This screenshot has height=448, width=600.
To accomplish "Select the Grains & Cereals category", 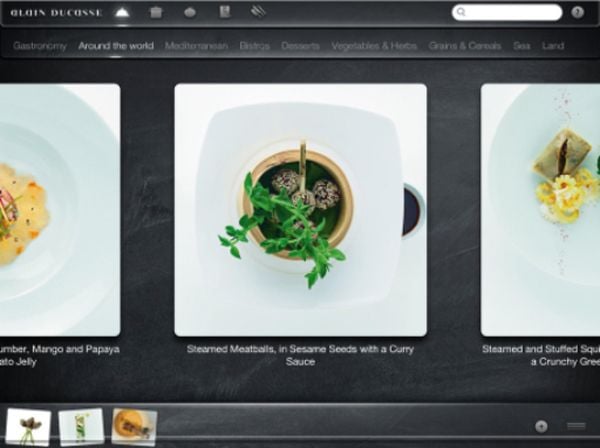I will tap(465, 46).
